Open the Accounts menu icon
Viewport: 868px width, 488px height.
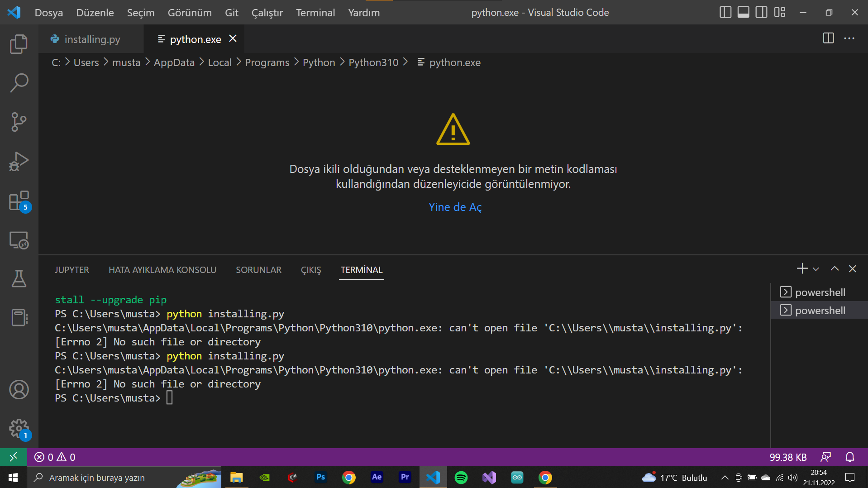[x=19, y=390]
